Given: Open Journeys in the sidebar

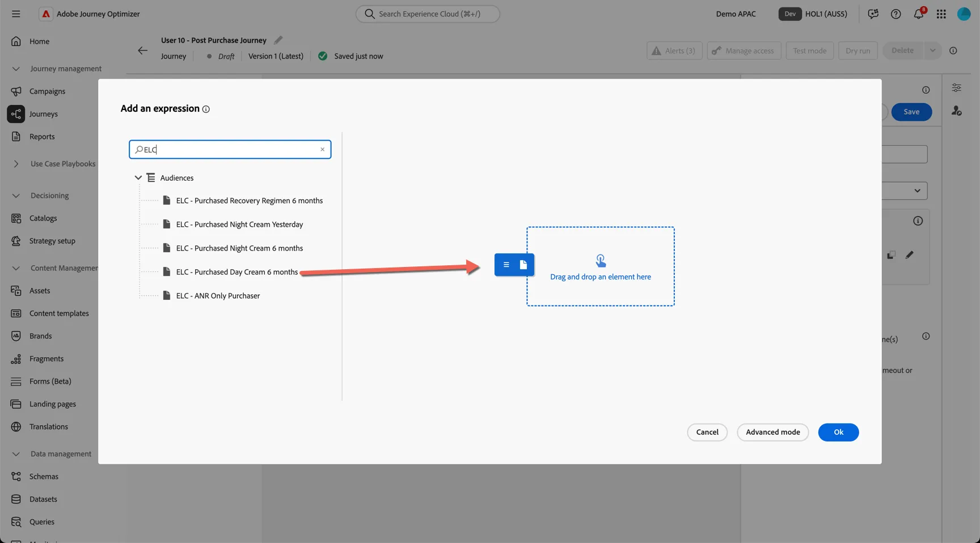Looking at the screenshot, I should coord(44,114).
